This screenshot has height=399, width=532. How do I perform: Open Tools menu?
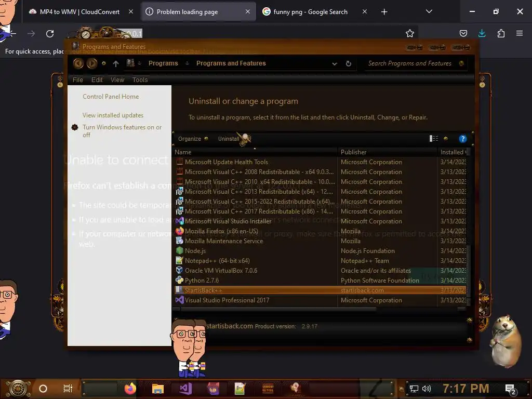point(140,79)
